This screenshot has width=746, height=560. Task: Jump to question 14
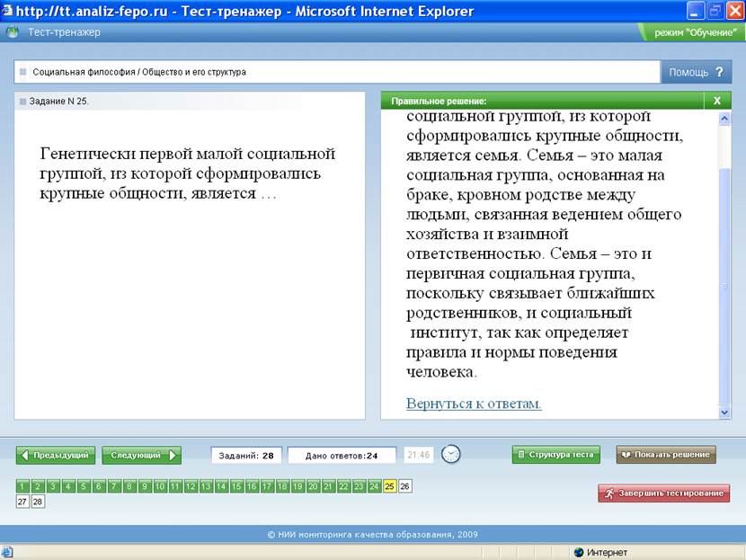pos(221,486)
